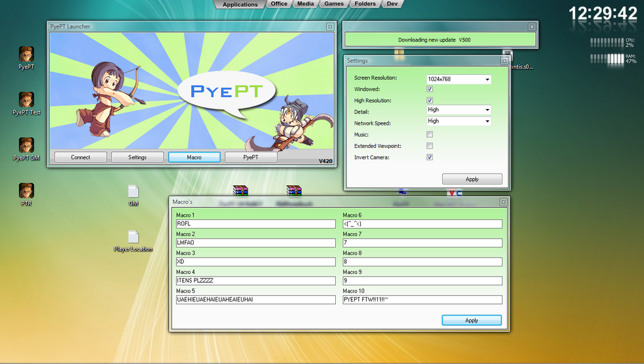Open the PyePT Test desktop icon
This screenshot has width=644, height=364.
(26, 101)
